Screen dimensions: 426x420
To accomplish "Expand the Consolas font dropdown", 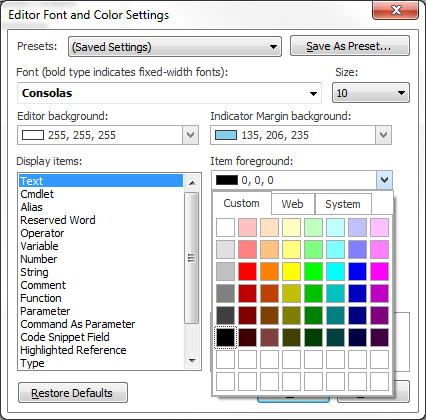I will click(x=169, y=93).
